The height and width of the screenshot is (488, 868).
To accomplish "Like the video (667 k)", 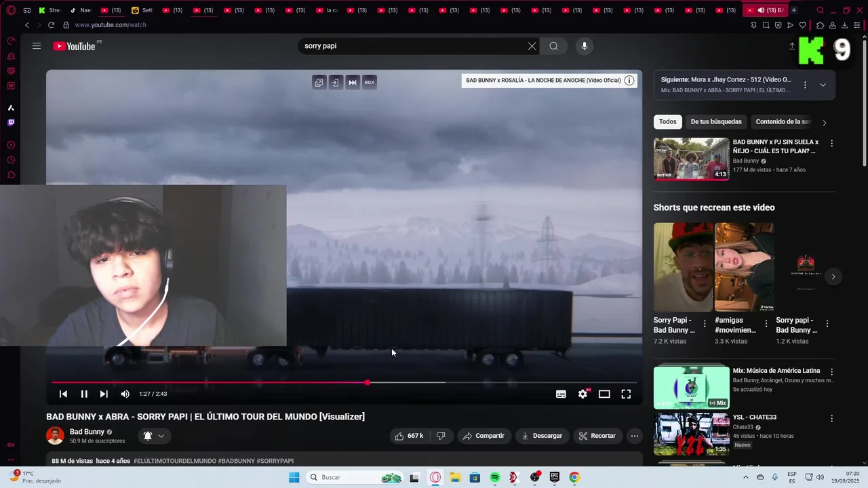I will [x=410, y=436].
